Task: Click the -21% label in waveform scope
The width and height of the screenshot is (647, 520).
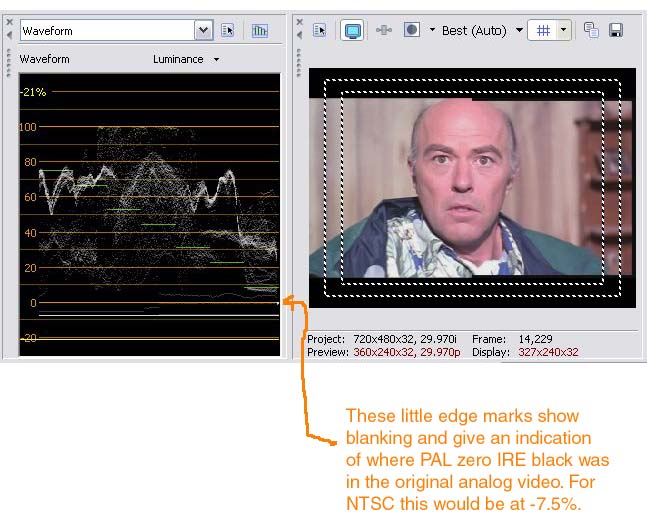Action: (x=33, y=92)
